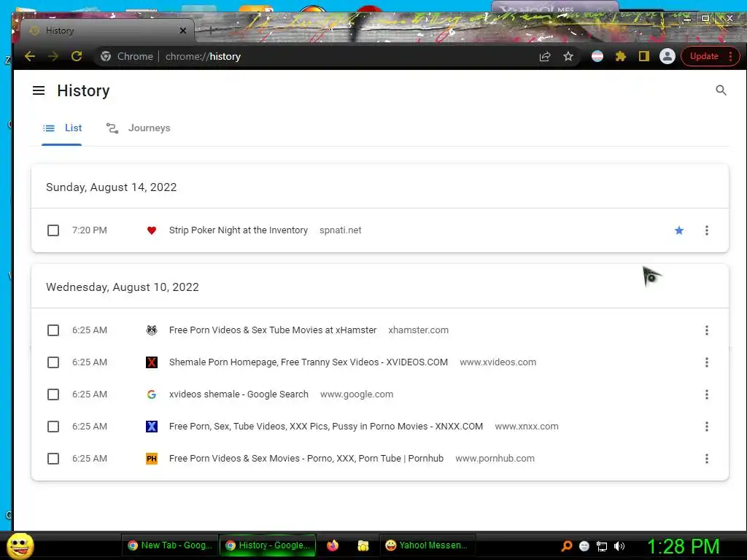
Task: Open the smiley start button on taskbar
Action: tap(20, 546)
